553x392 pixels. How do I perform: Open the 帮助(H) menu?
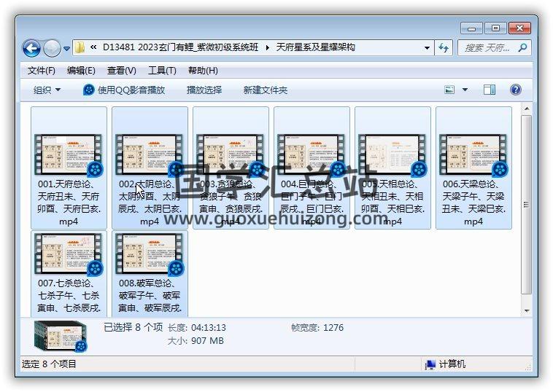click(x=203, y=71)
